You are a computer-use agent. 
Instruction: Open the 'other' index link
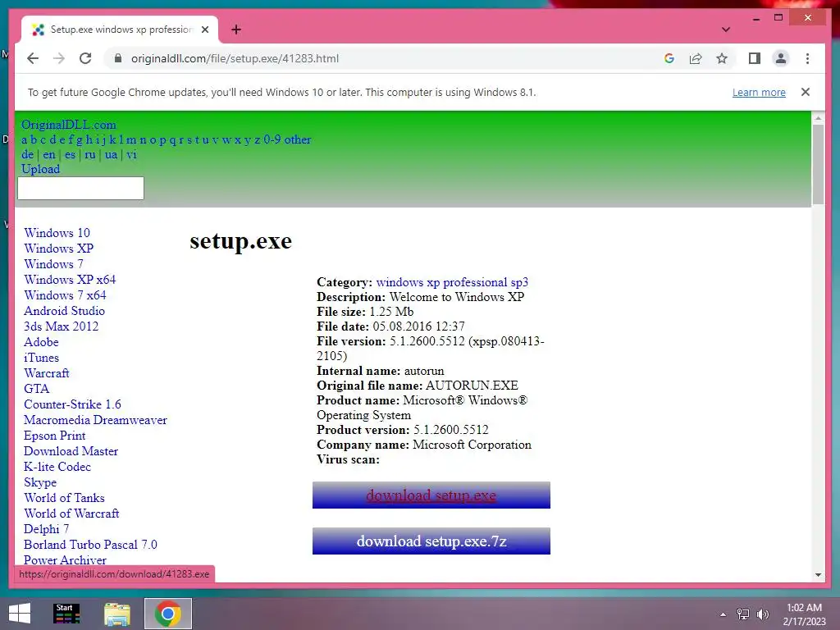coord(297,139)
